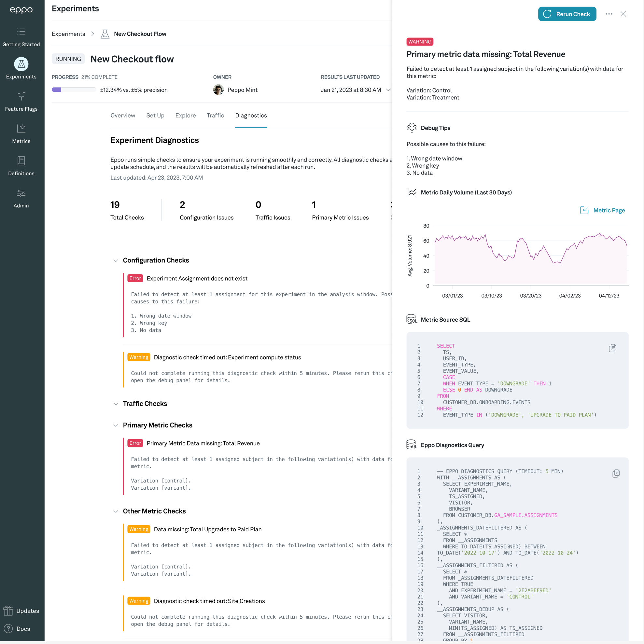Collapse the Primary Metric Checks section
Image resolution: width=644 pixels, height=644 pixels.
tap(116, 425)
